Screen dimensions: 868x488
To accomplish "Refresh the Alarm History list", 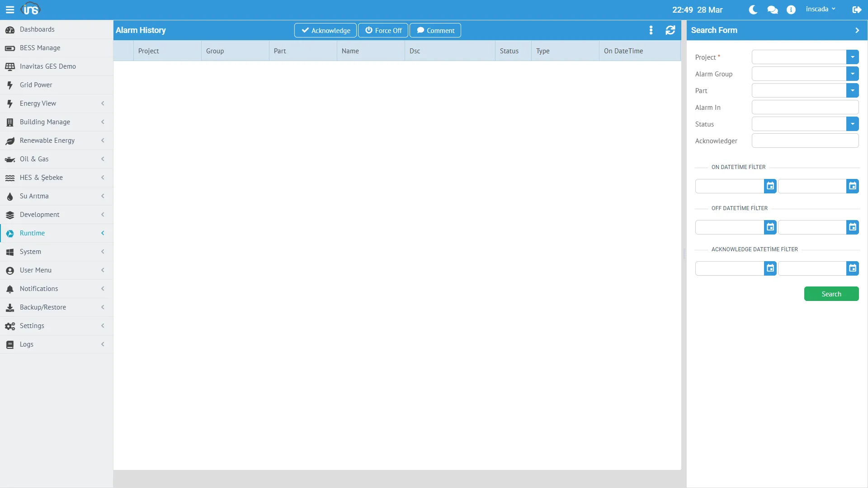I will (670, 30).
